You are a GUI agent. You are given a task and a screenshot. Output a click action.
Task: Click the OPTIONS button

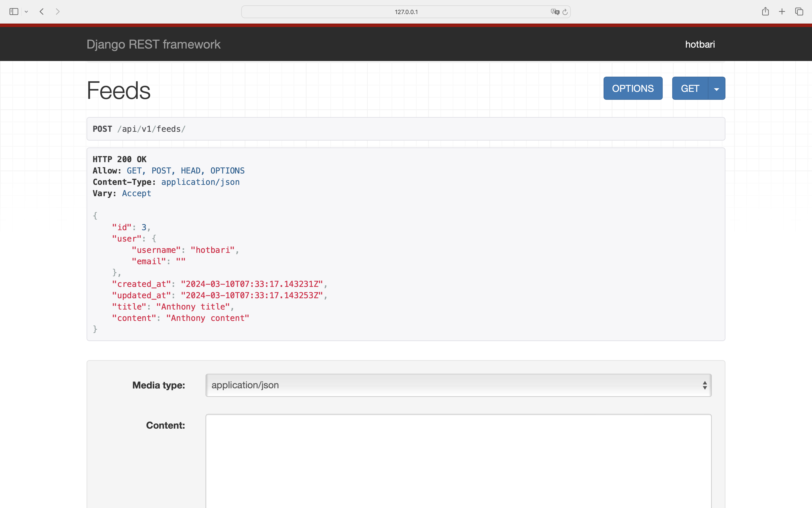(x=633, y=88)
